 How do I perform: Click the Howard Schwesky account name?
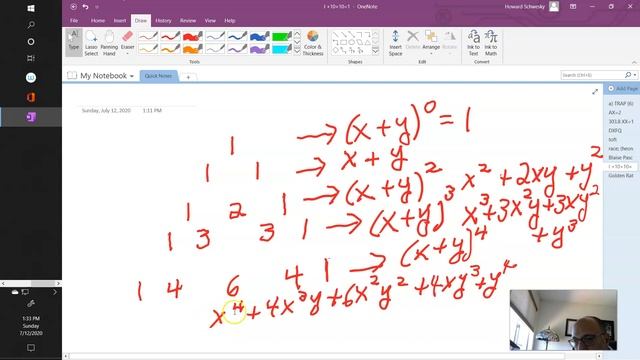click(524, 7)
